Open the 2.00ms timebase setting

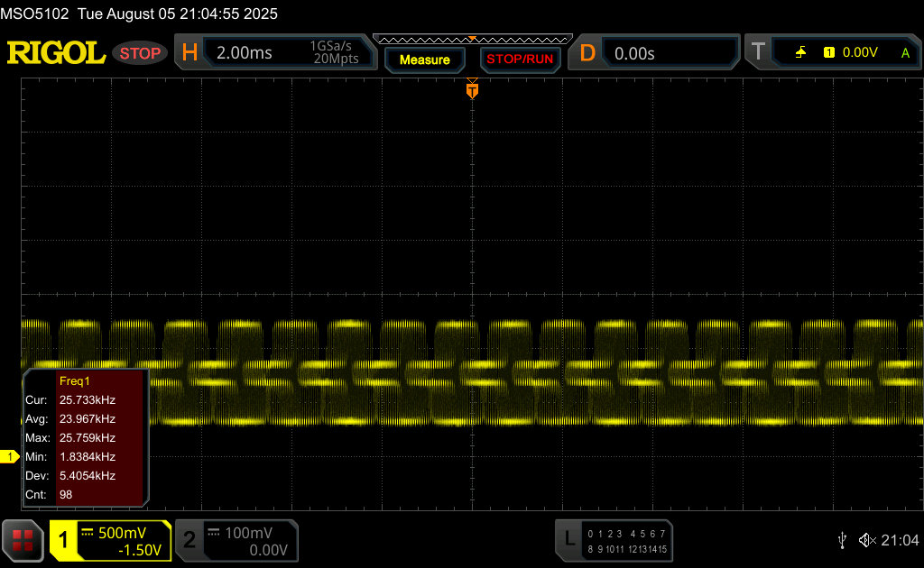[245, 53]
